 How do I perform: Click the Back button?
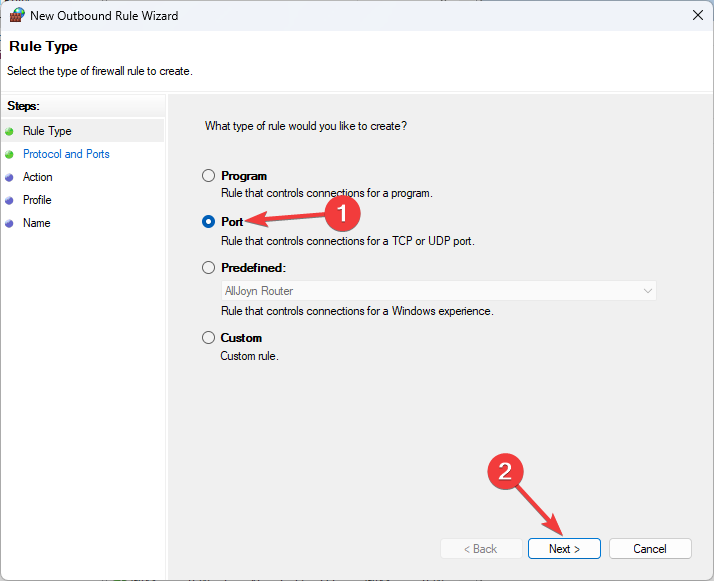[x=481, y=549]
